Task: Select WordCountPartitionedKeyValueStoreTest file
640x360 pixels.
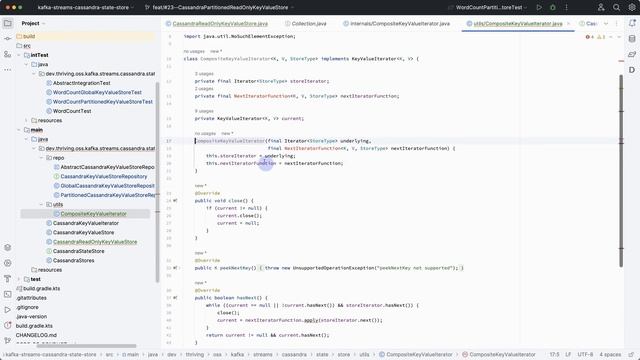Action: (102, 102)
